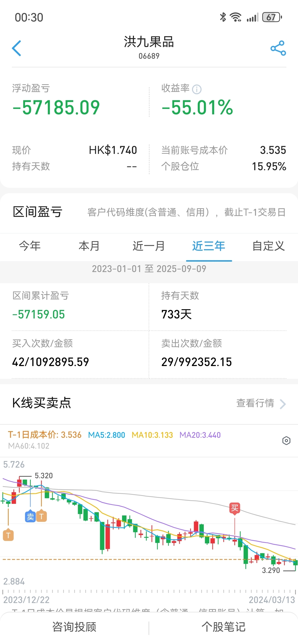Check the Bluetooth status icon
This screenshot has height=644, width=298.
click(x=223, y=17)
